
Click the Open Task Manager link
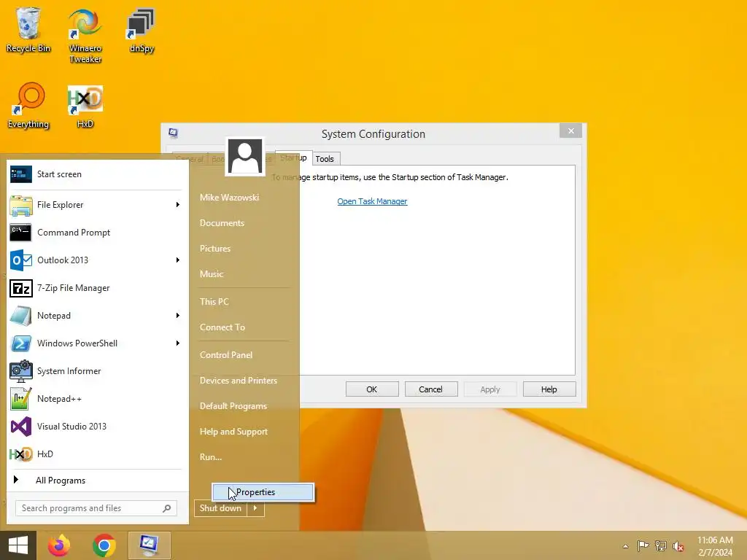[372, 201]
